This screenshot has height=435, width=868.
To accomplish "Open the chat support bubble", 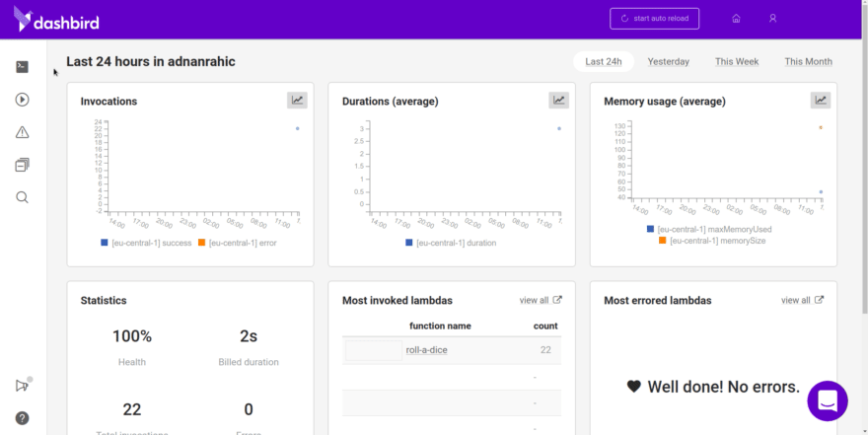I will (x=828, y=400).
